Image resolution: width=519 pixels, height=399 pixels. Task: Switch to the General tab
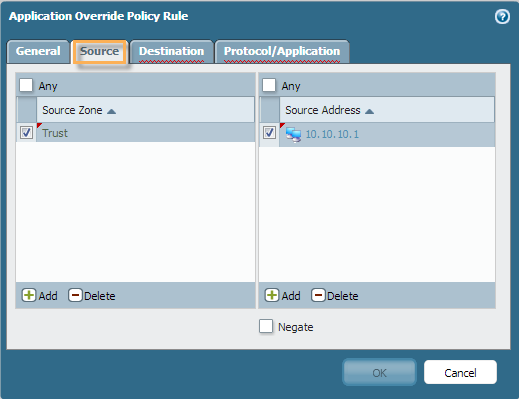click(x=38, y=51)
